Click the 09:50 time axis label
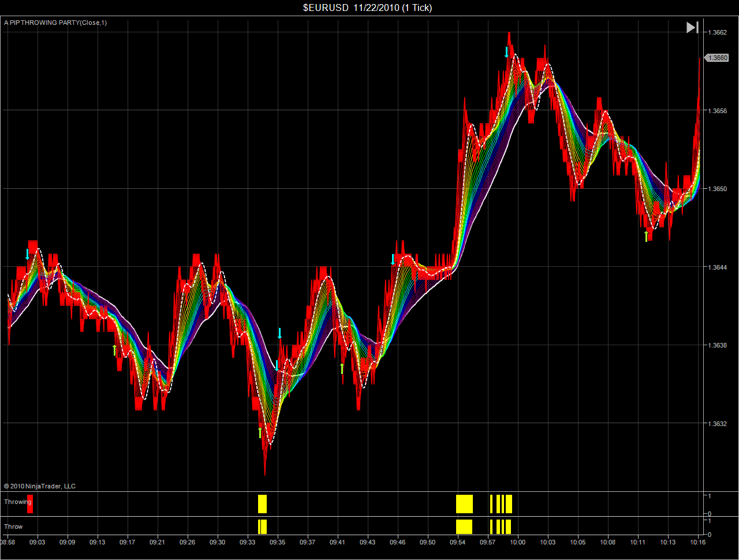The image size is (739, 560). [428, 542]
